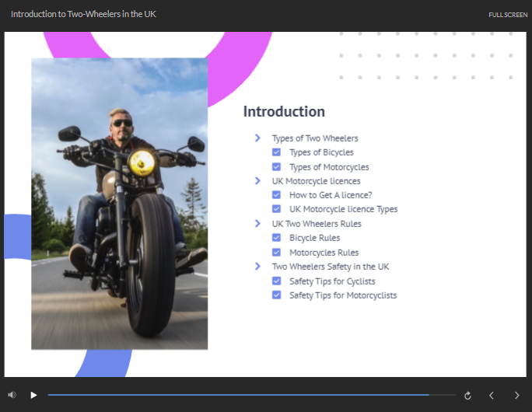
Task: Click chevron beside UK Motorcycle licences
Action: [x=257, y=181]
